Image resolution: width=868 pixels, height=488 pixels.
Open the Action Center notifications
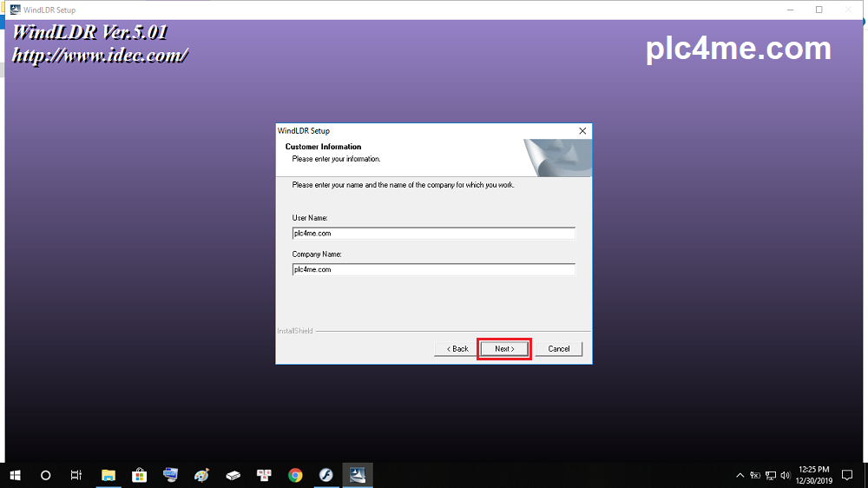point(848,475)
